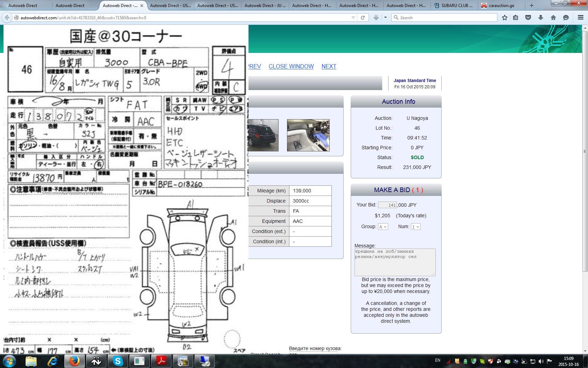Open a new tab with the plus button

531,6
